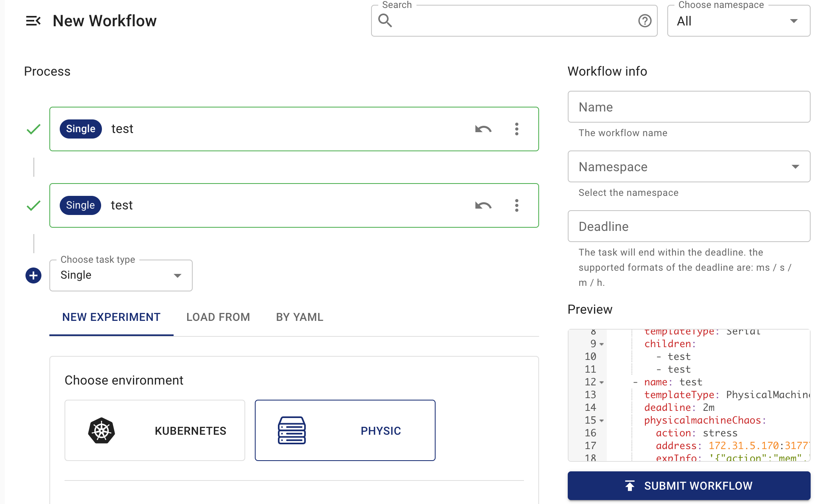Switch to the By YAML tab

tap(299, 317)
